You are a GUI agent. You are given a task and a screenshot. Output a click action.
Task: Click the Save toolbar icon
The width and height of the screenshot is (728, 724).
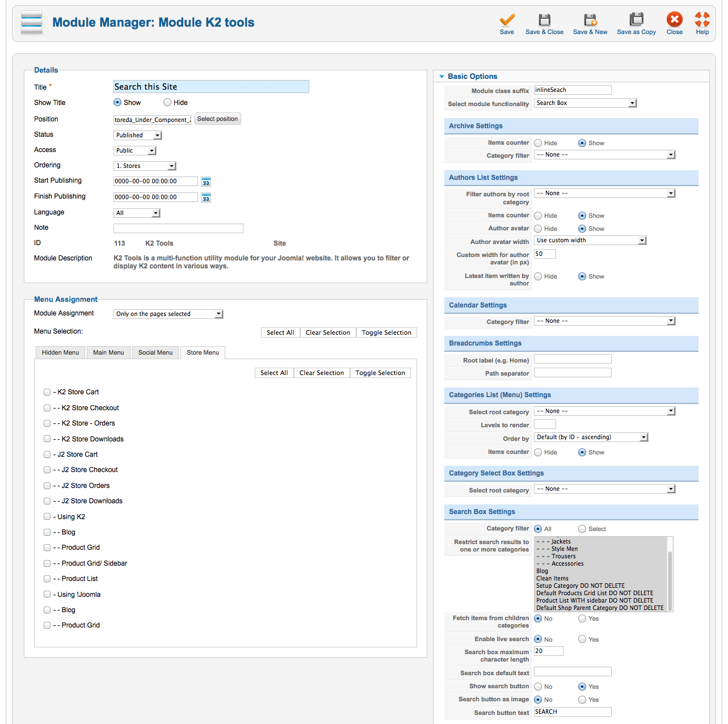507,20
